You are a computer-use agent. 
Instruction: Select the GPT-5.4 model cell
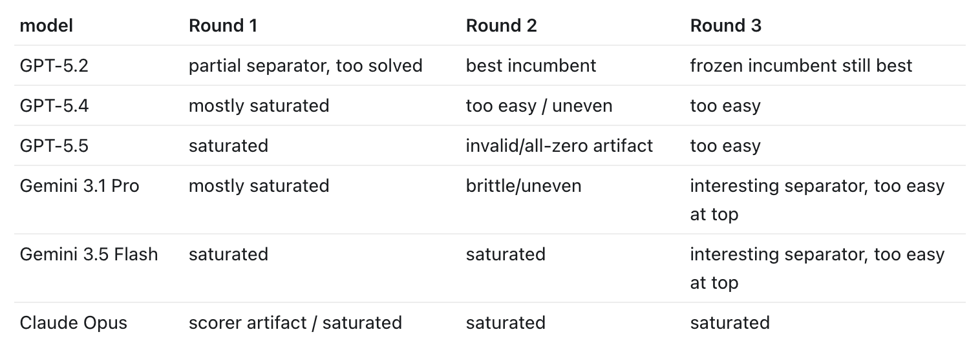click(54, 106)
